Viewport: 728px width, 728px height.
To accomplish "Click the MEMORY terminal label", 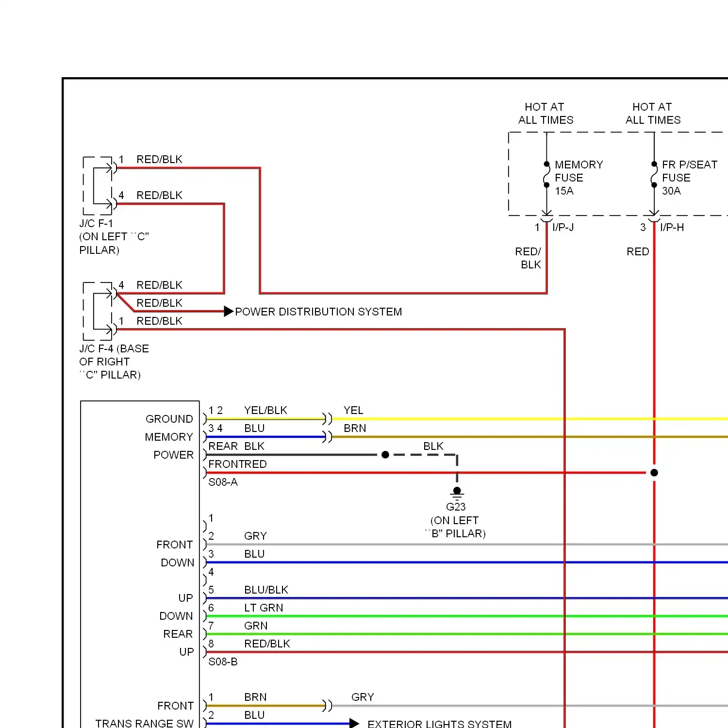I will [x=169, y=437].
